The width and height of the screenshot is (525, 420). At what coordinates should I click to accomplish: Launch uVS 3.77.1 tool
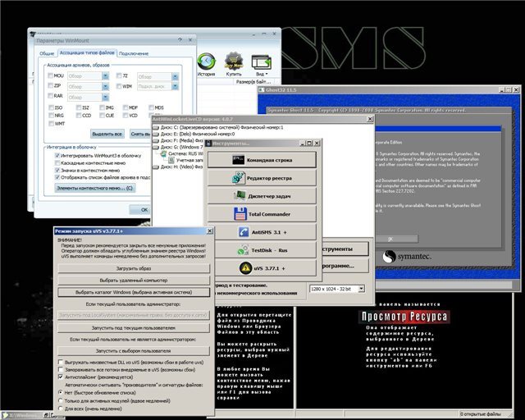(261, 268)
